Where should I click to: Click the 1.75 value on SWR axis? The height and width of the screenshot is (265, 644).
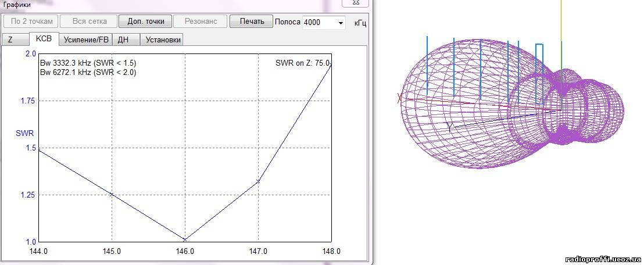(x=29, y=101)
